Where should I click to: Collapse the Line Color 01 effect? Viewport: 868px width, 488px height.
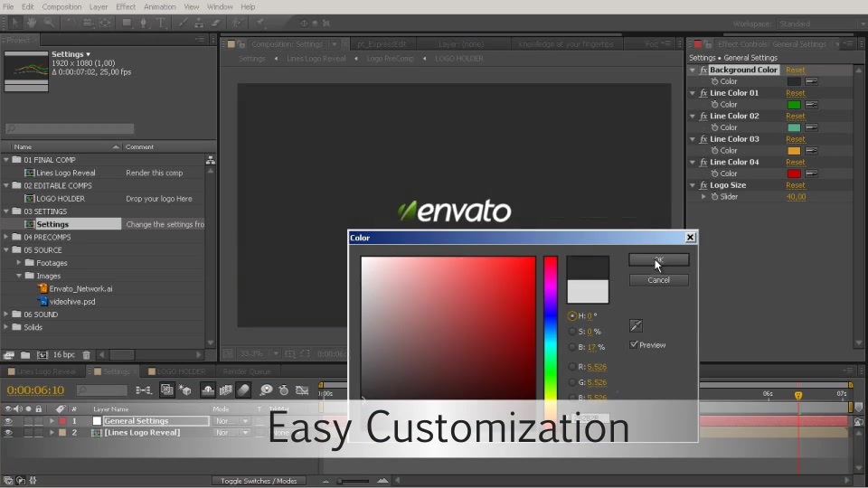click(693, 93)
